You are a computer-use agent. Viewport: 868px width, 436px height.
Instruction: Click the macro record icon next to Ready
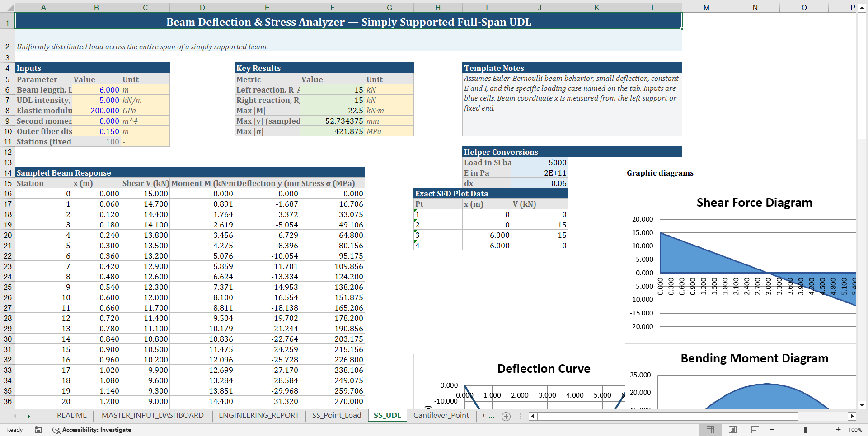[38, 430]
